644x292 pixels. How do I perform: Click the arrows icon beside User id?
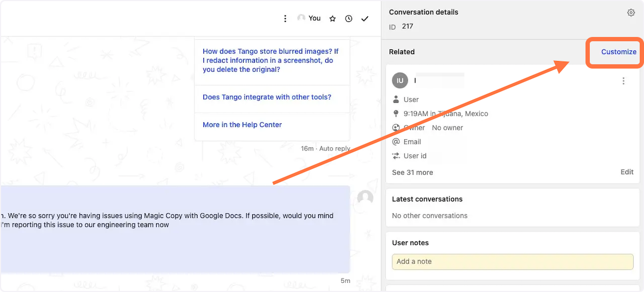point(396,156)
